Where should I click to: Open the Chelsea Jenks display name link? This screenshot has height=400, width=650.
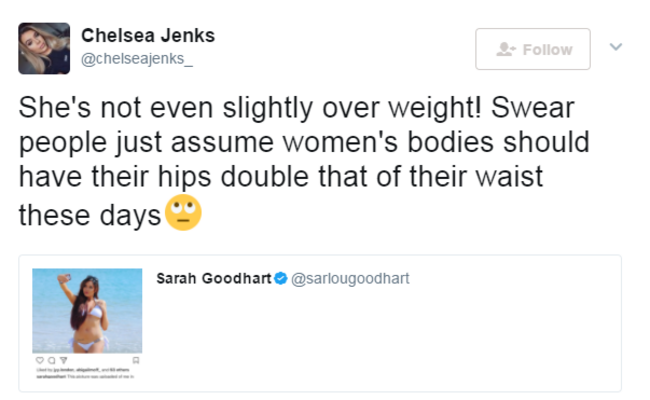pos(147,36)
